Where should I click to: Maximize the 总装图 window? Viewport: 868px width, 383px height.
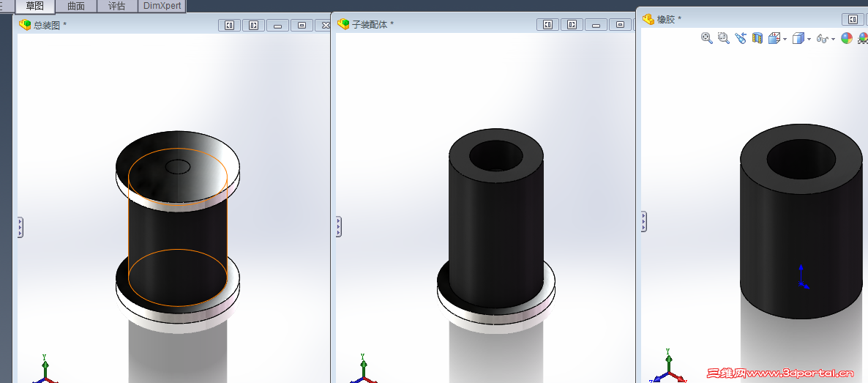[x=302, y=25]
